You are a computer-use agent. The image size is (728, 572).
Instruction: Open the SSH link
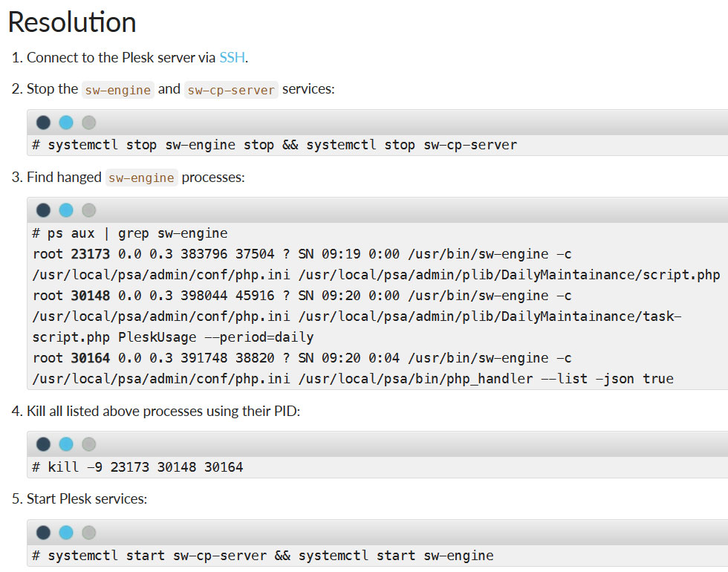[232, 58]
